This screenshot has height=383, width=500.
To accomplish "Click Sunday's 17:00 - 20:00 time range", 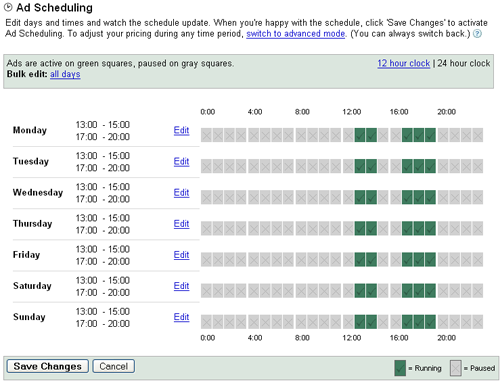I will click(103, 324).
